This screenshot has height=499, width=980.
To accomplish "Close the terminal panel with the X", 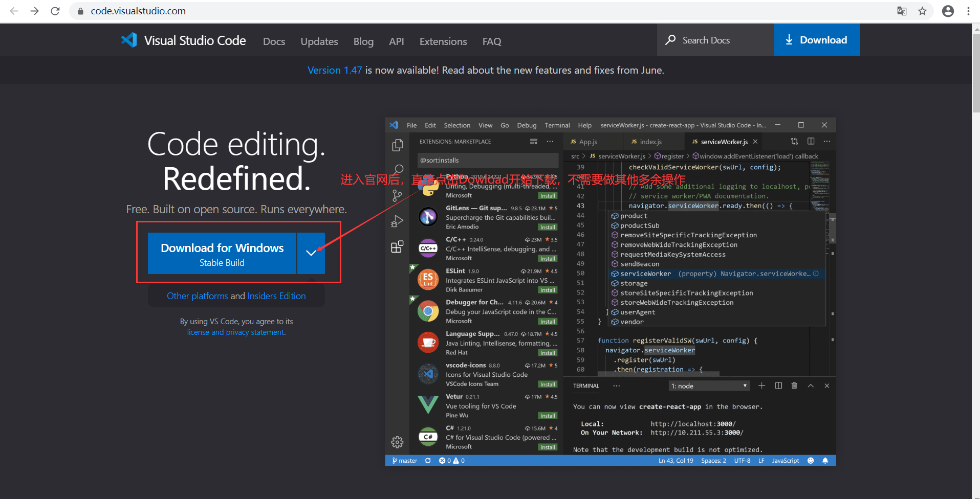I will pos(827,385).
